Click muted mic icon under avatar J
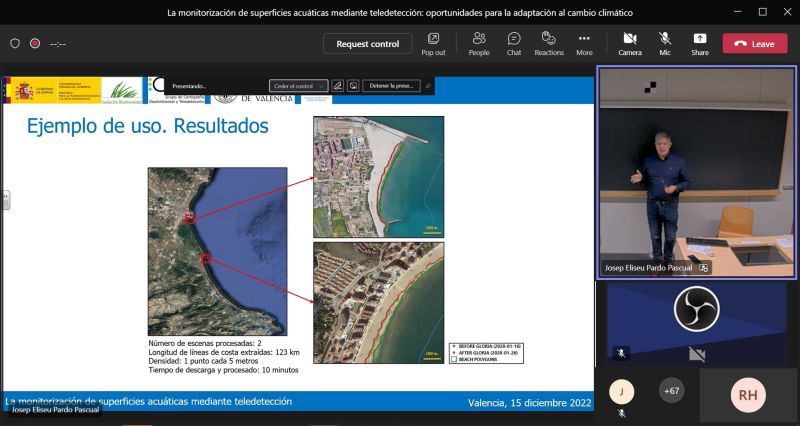This screenshot has width=800, height=426. [621, 413]
